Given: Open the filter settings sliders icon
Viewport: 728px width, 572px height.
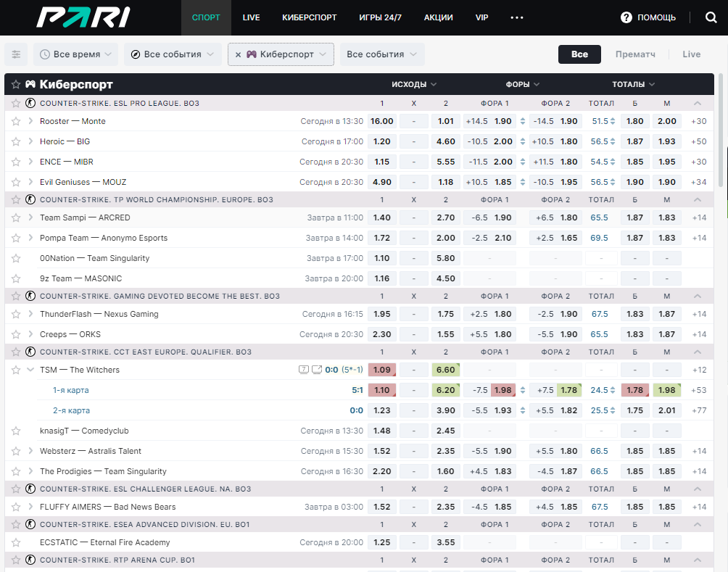Looking at the screenshot, I should [x=16, y=54].
